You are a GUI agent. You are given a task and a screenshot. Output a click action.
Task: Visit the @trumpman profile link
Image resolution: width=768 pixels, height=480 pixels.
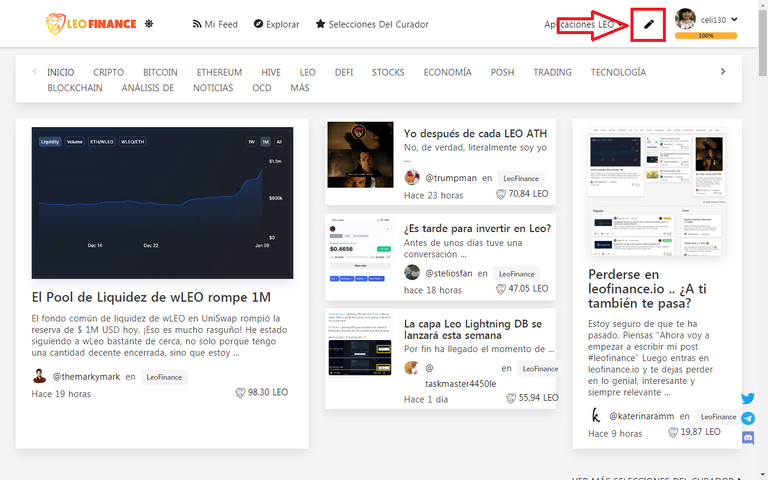pos(451,178)
